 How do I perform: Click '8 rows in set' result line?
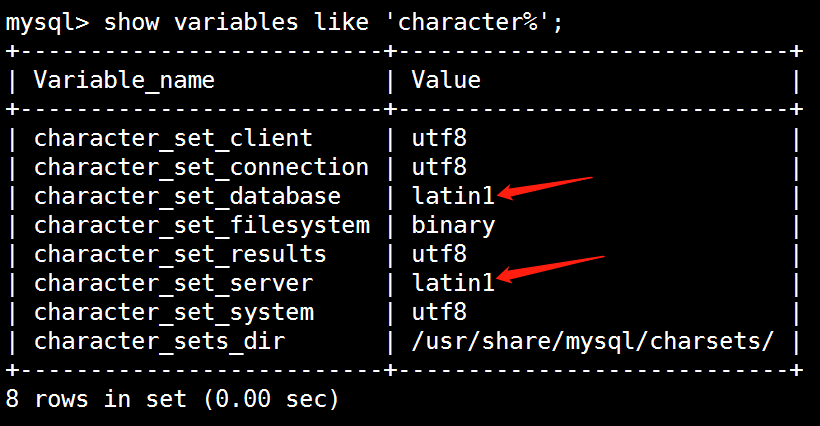coord(172,399)
